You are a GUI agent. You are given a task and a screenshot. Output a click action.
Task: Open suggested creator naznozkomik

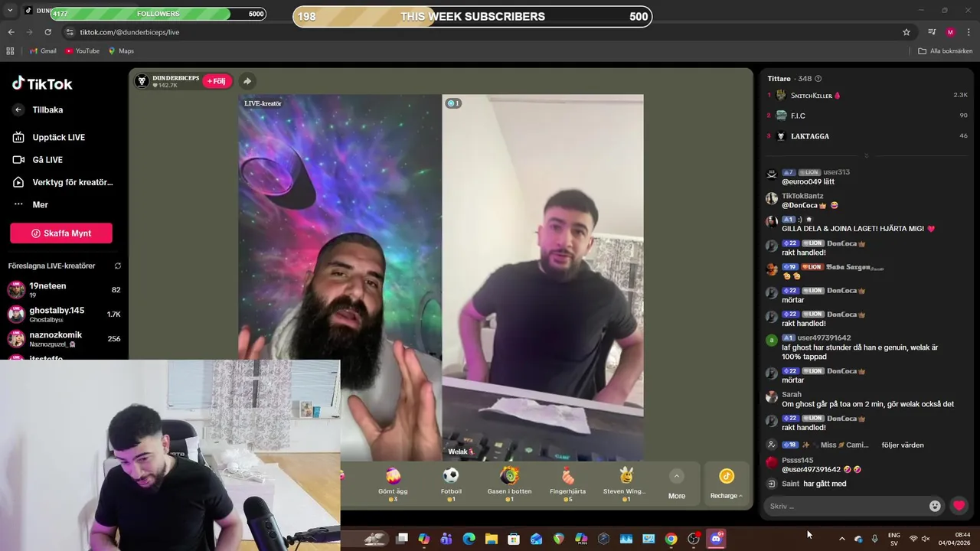[x=64, y=338]
